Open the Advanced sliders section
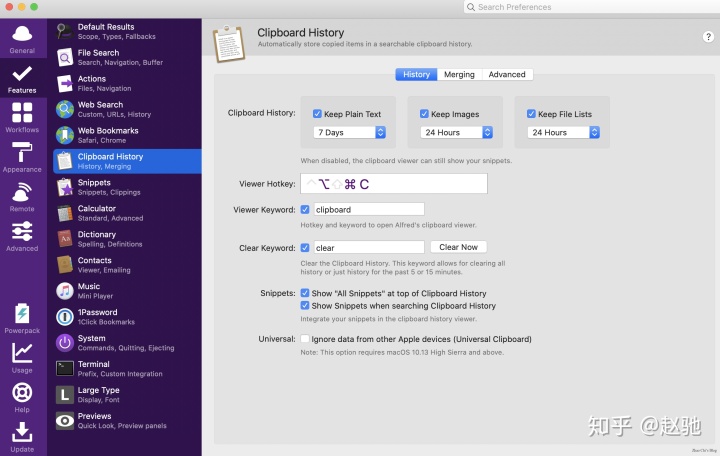This screenshot has height=456, width=720. pyautogui.click(x=22, y=236)
